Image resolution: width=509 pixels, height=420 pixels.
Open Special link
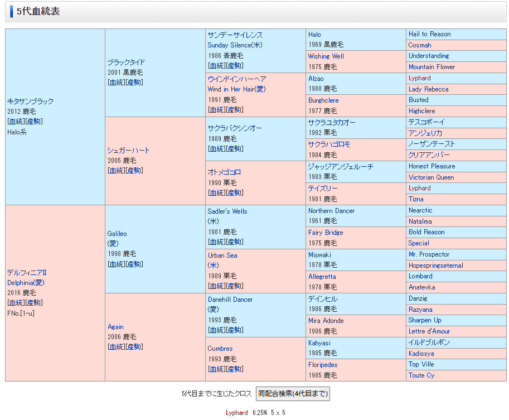click(419, 243)
